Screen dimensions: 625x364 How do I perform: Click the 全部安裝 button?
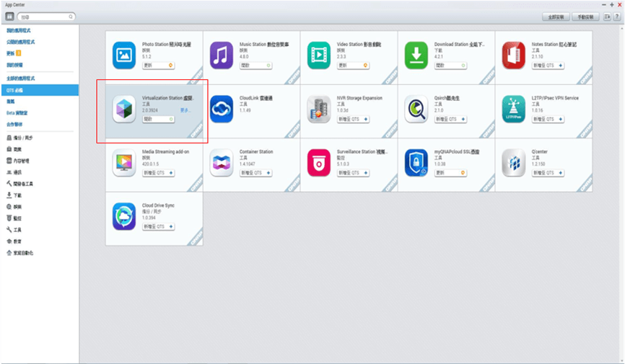(556, 16)
